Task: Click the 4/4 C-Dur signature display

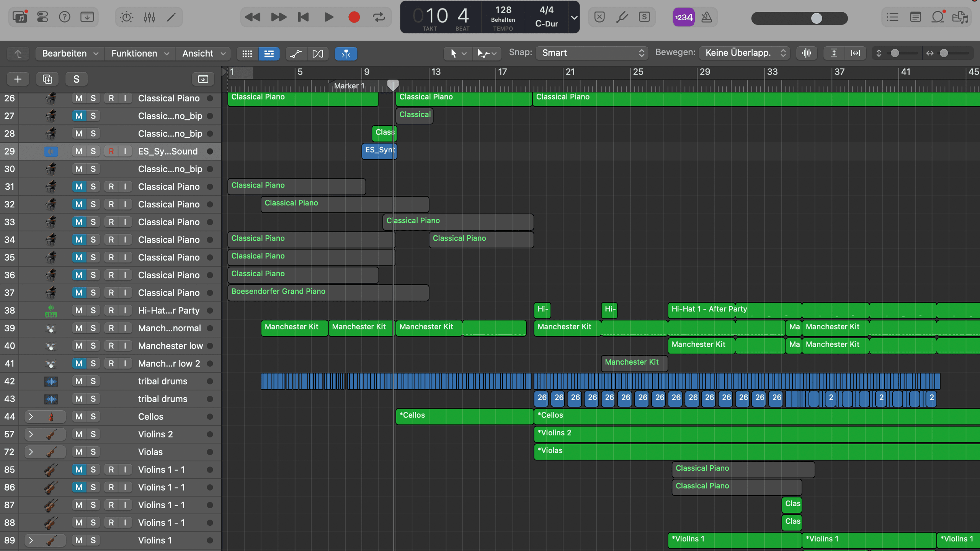Action: coord(546,17)
